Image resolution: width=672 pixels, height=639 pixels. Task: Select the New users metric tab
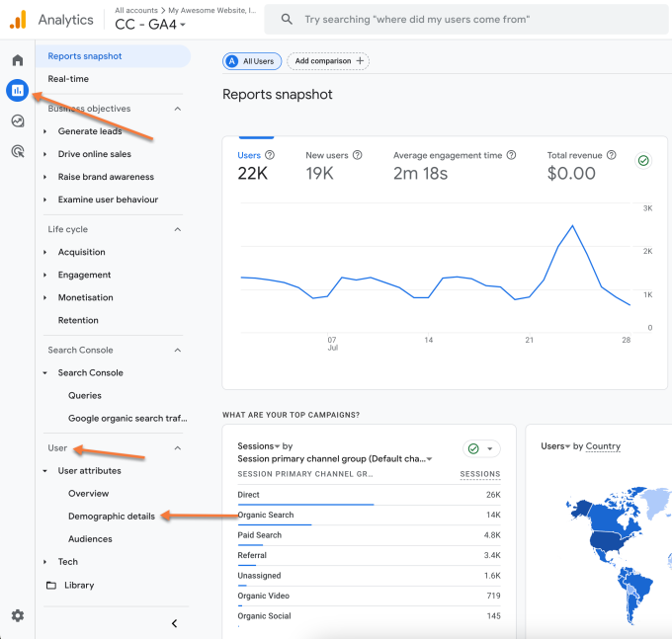click(x=334, y=165)
